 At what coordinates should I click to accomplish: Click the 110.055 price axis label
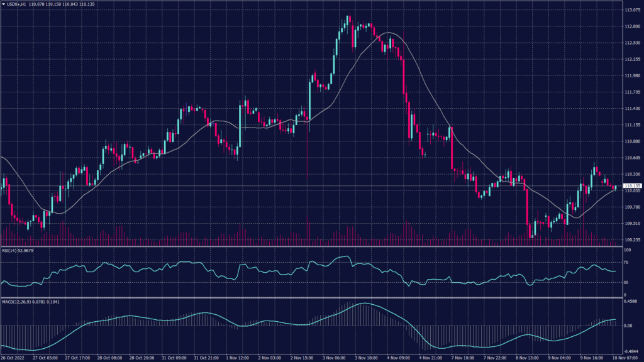click(x=631, y=190)
